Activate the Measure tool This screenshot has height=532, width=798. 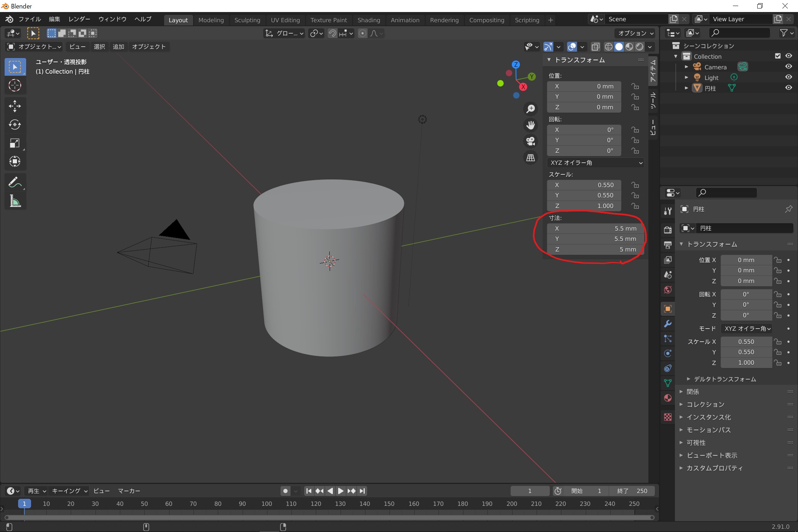(x=15, y=201)
